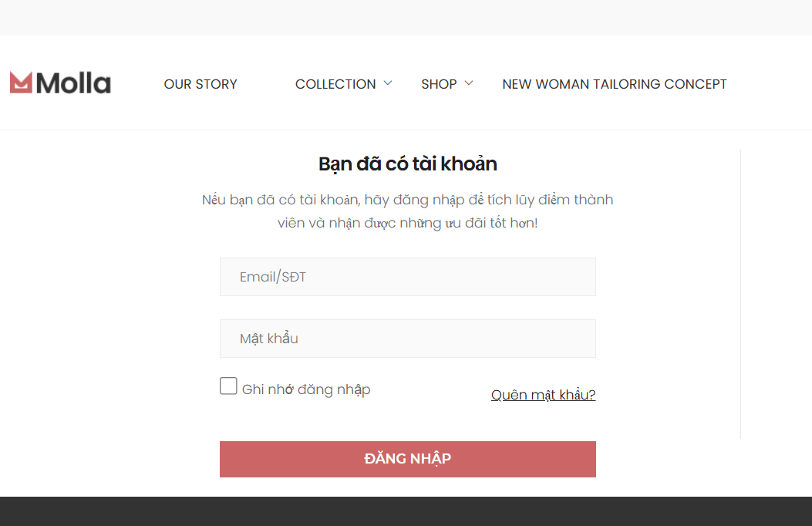Focus the Email/SĐT input field
Screen dimensions: 812x526
408,277
